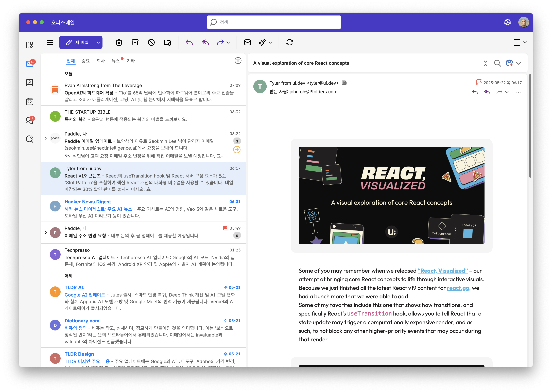Open the header forward options chevron

tap(507, 92)
